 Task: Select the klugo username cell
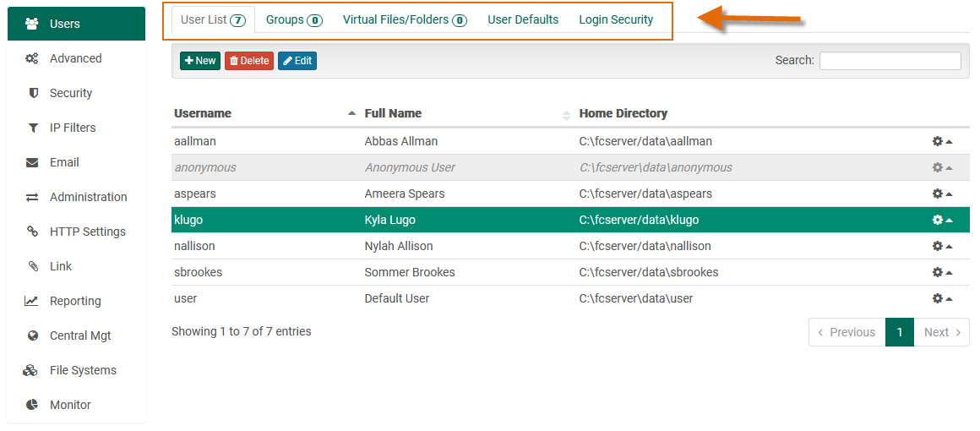pyautogui.click(x=188, y=221)
